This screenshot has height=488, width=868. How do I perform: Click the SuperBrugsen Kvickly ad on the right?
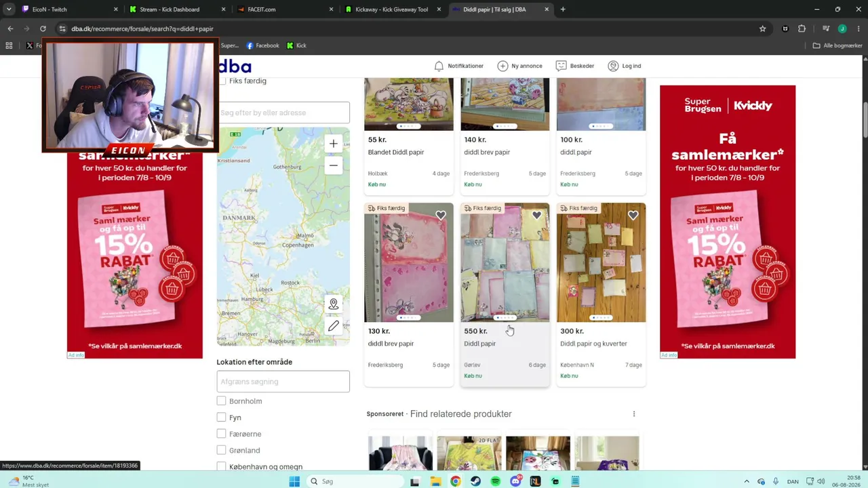[728, 222]
